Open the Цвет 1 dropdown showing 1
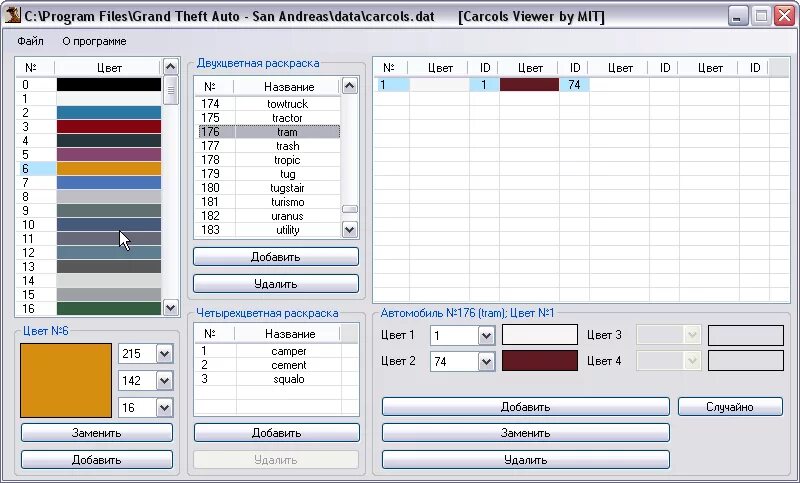Image resolution: width=800 pixels, height=483 pixels. (x=486, y=336)
